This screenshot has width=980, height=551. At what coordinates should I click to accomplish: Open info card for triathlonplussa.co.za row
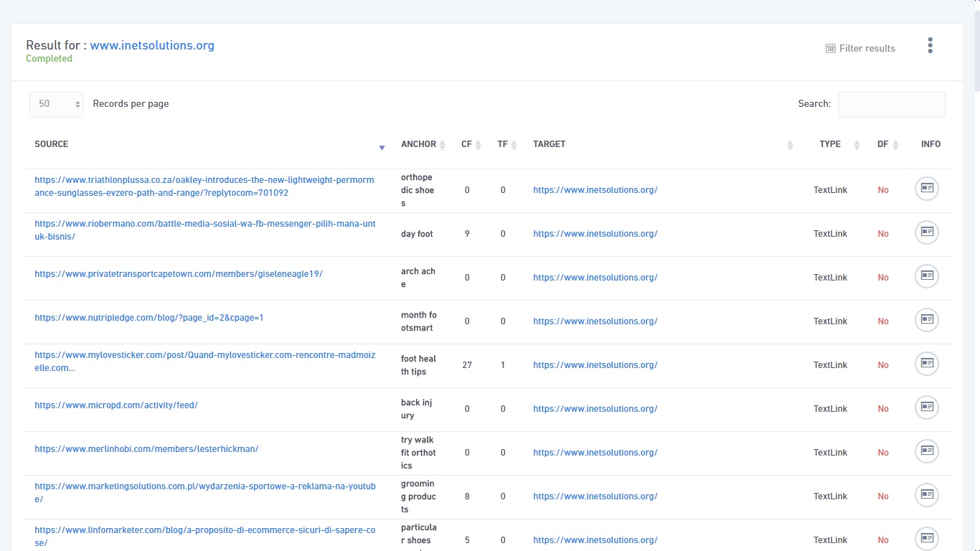tap(926, 189)
